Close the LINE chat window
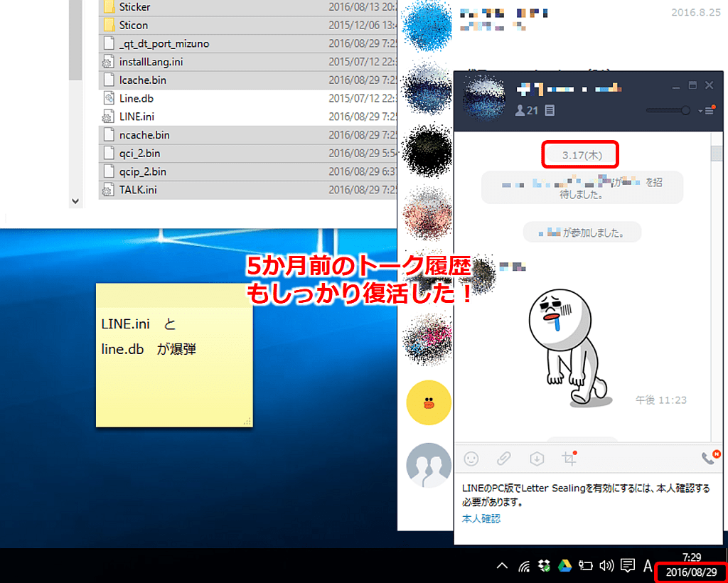The width and height of the screenshot is (728, 583). [709, 85]
